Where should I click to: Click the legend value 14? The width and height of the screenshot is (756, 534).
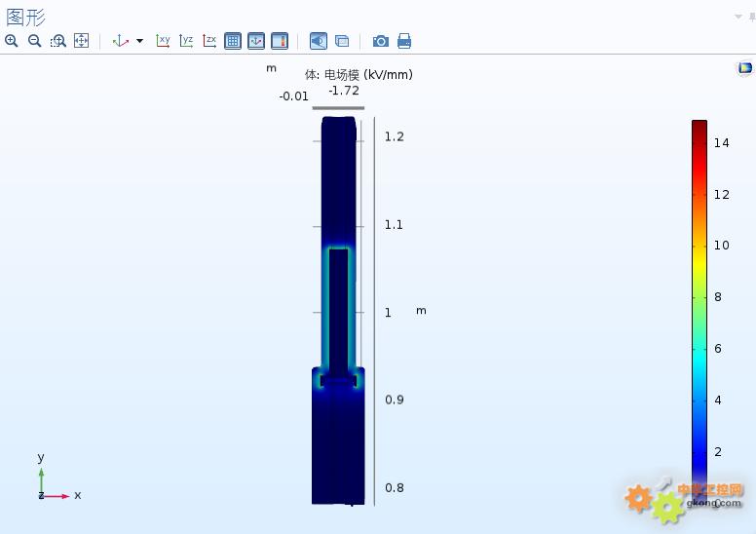coord(722,143)
